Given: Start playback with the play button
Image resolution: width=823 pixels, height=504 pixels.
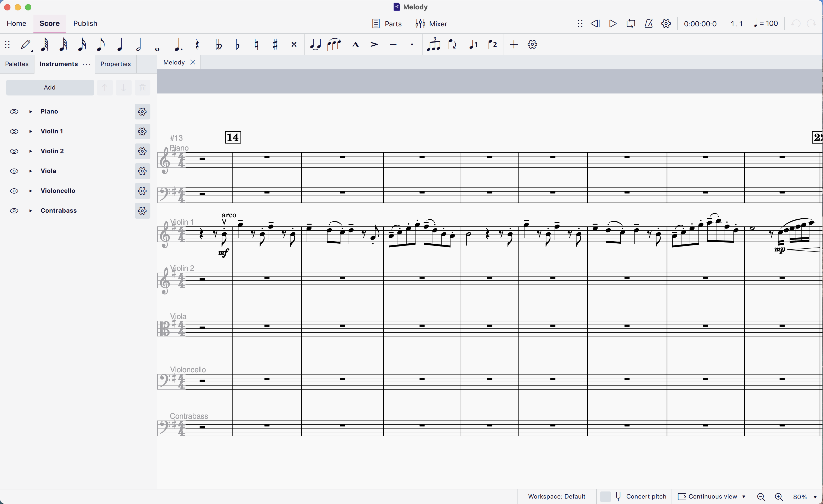Looking at the screenshot, I should tap(613, 24).
